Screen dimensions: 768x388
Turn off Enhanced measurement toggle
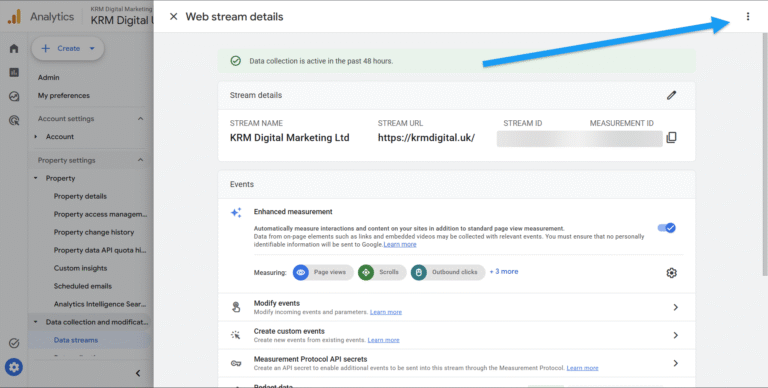pos(667,228)
